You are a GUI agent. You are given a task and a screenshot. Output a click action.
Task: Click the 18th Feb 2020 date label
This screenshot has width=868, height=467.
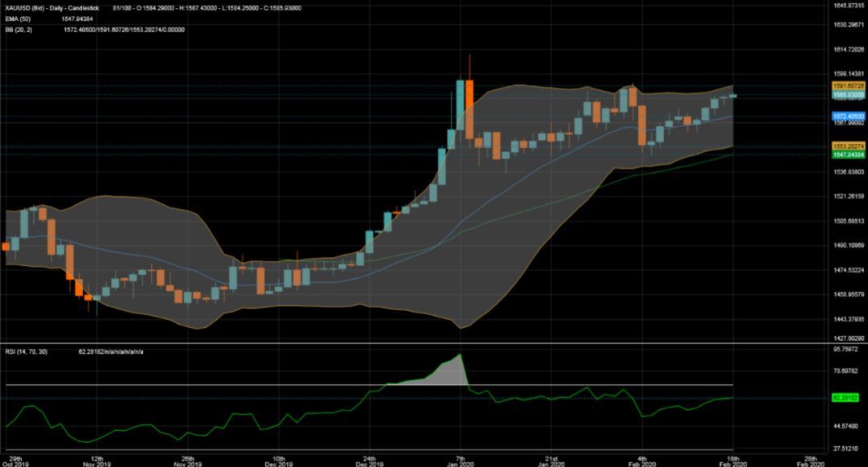(733, 461)
